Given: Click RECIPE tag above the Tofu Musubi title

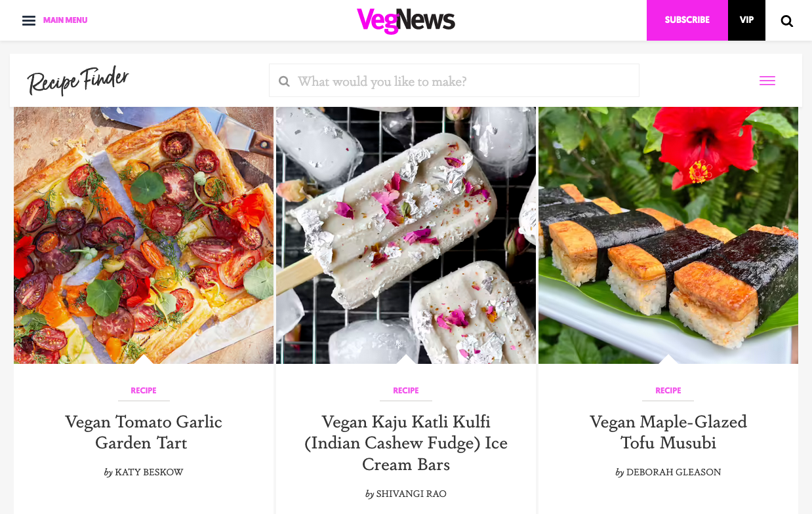Looking at the screenshot, I should tap(668, 391).
